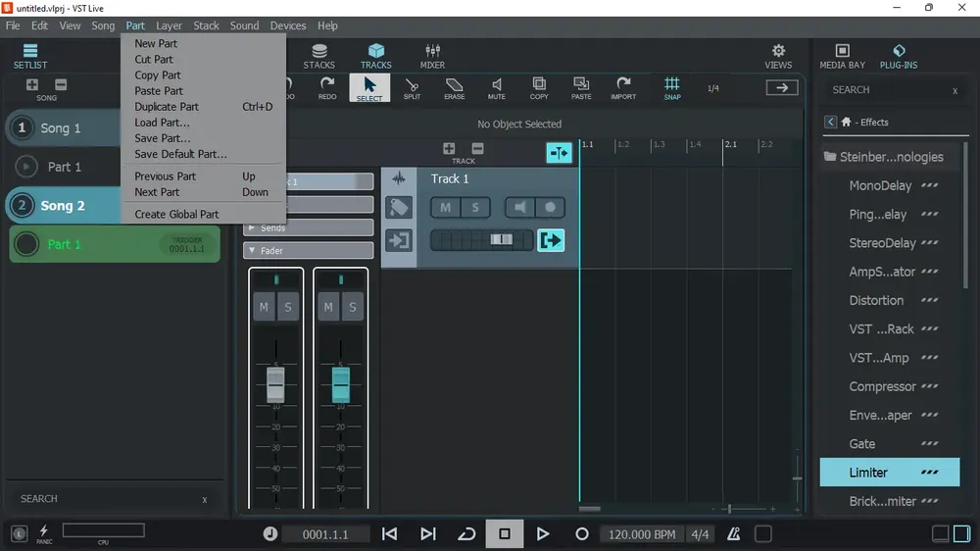Open the Mixer view

pos(432,56)
